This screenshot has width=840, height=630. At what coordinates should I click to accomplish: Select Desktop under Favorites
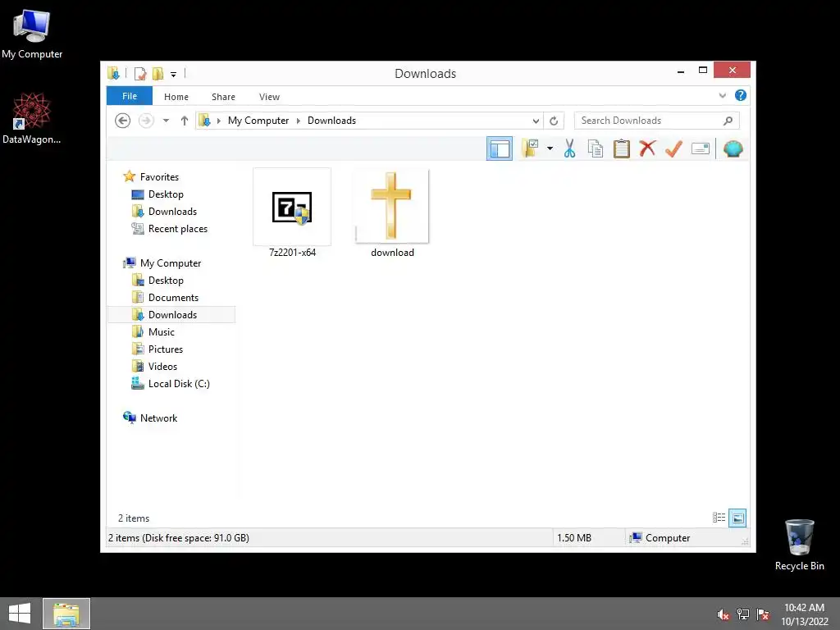[x=166, y=194]
